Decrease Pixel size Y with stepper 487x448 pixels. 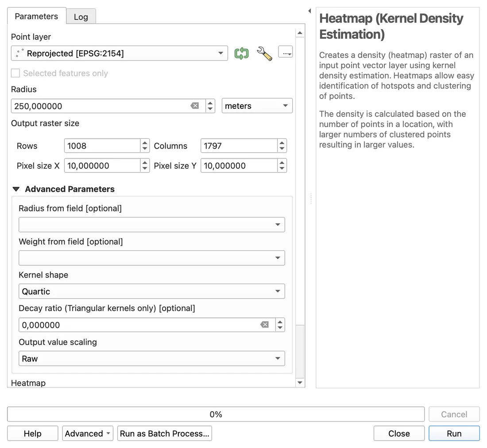[x=282, y=169]
